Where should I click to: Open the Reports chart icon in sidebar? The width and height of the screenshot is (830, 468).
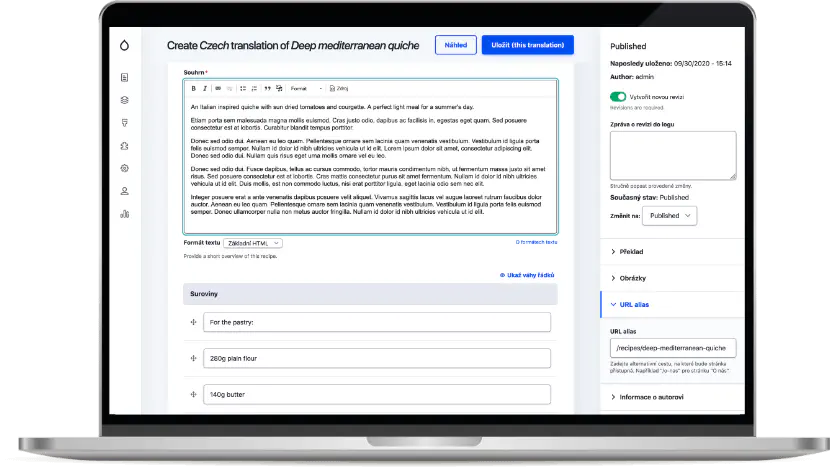124,214
